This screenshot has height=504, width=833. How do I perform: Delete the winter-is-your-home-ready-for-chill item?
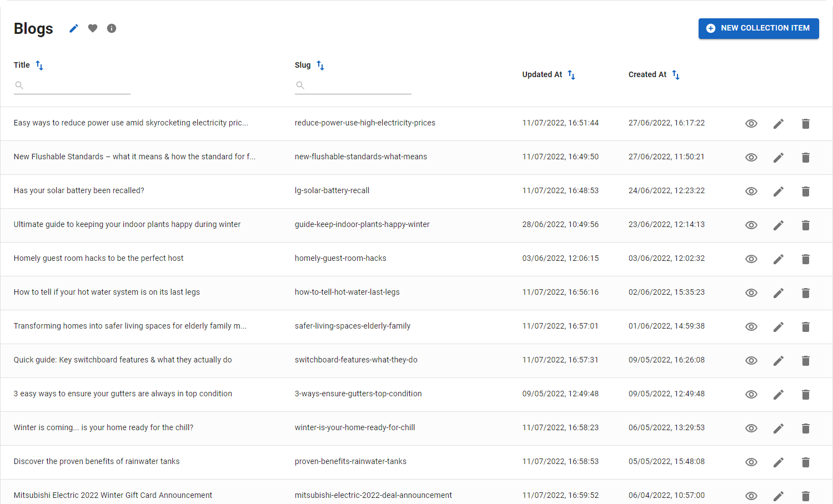pyautogui.click(x=806, y=428)
